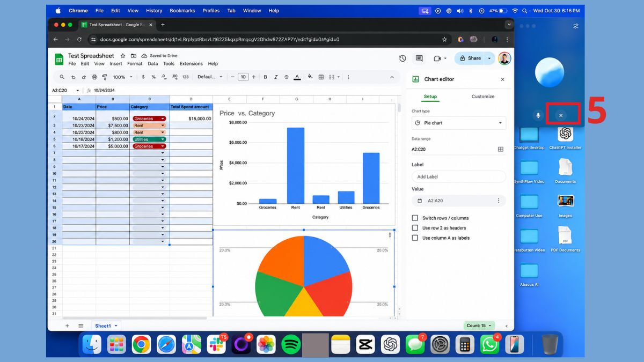Open the comments icon in header

click(419, 58)
